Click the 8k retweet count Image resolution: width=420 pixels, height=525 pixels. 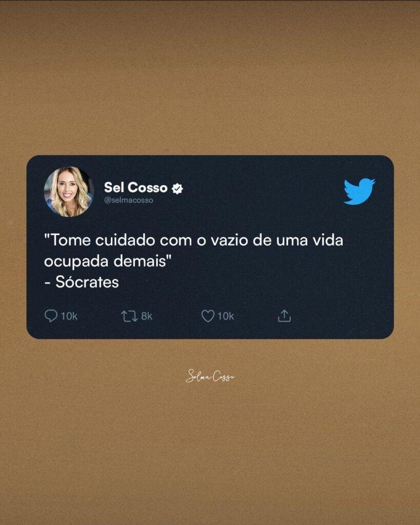[147, 316]
